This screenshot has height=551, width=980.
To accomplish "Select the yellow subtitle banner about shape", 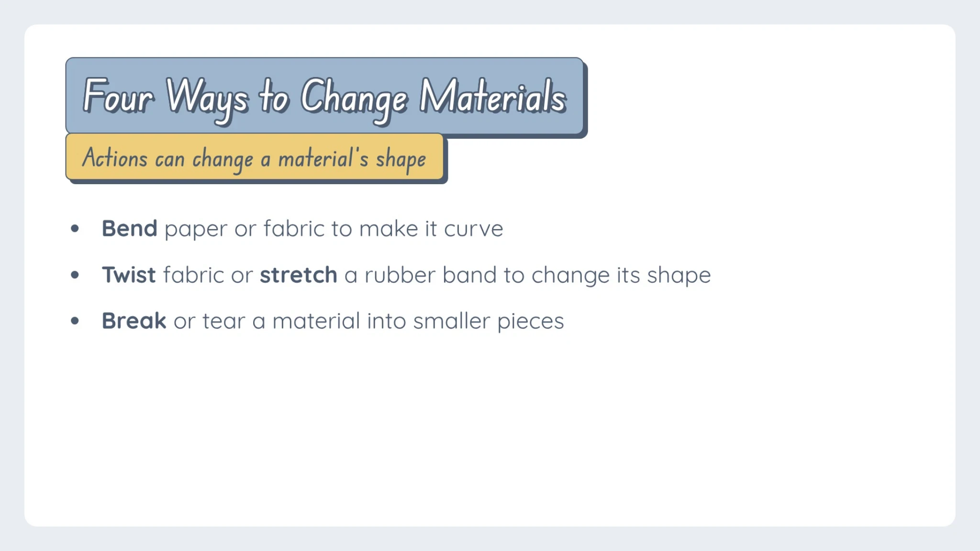I will click(255, 157).
